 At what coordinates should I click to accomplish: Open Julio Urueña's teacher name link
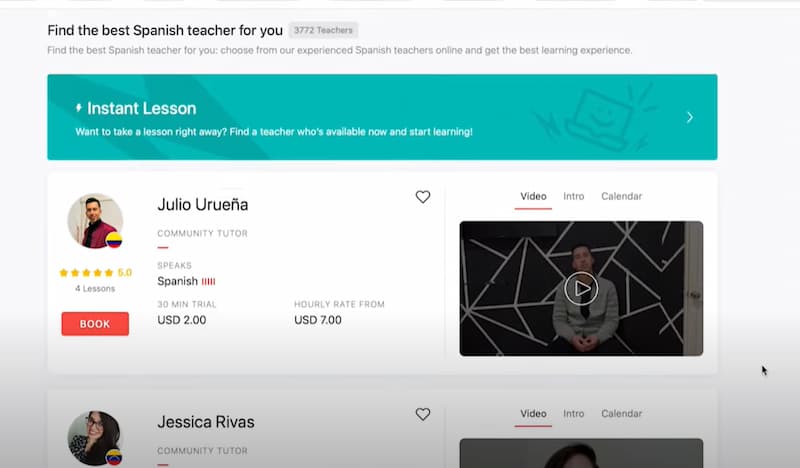tap(203, 205)
